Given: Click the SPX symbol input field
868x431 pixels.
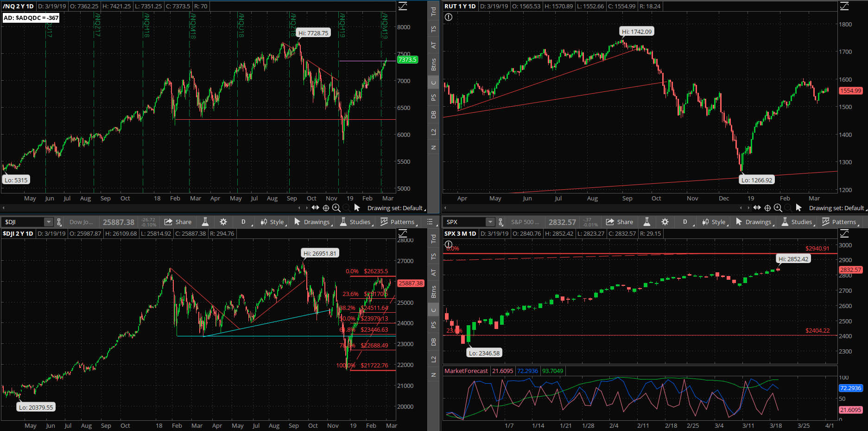Looking at the screenshot, I should (x=465, y=222).
